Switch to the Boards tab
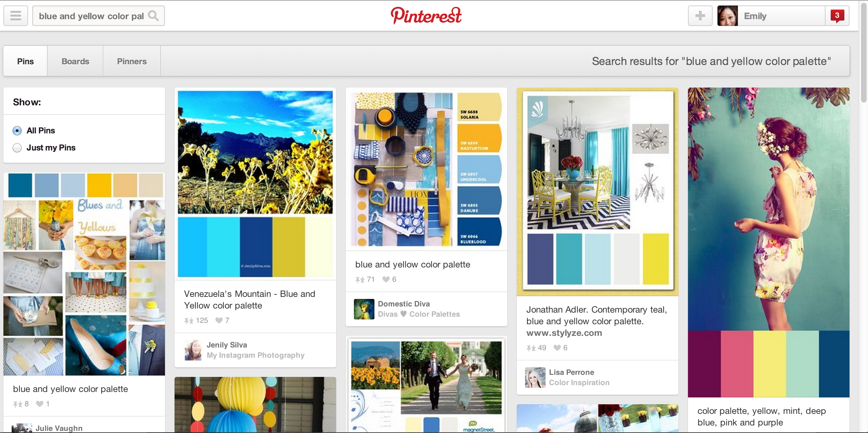Image resolution: width=868 pixels, height=433 pixels. [x=75, y=61]
